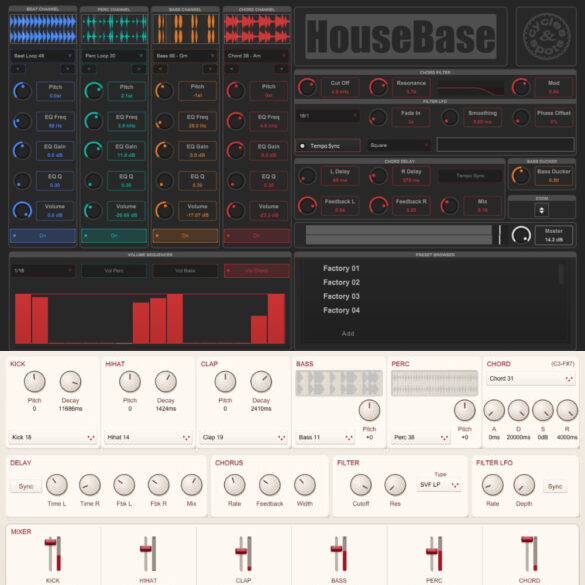Viewport: 585px width, 585px height.
Task: Select Factory 02 preset
Action: 341,282
